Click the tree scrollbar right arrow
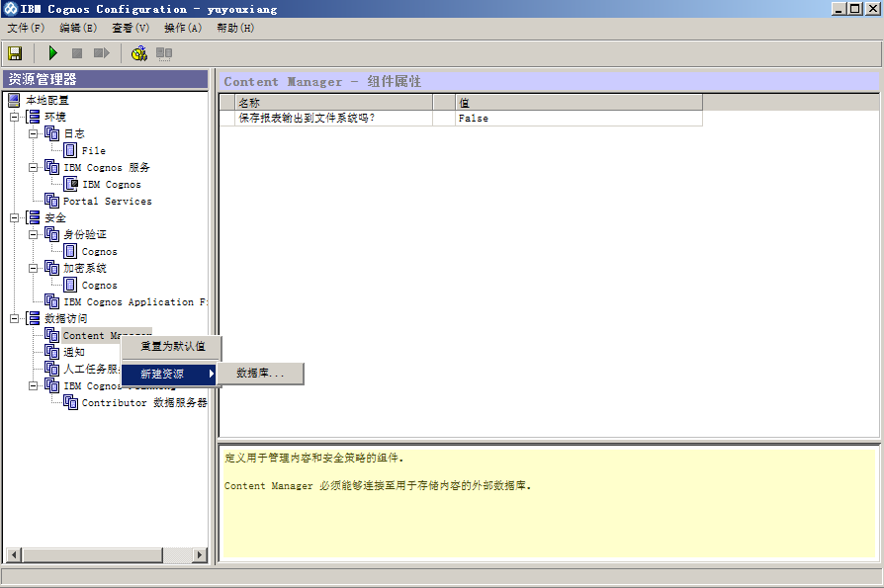Image resolution: width=884 pixels, height=588 pixels. (x=199, y=554)
